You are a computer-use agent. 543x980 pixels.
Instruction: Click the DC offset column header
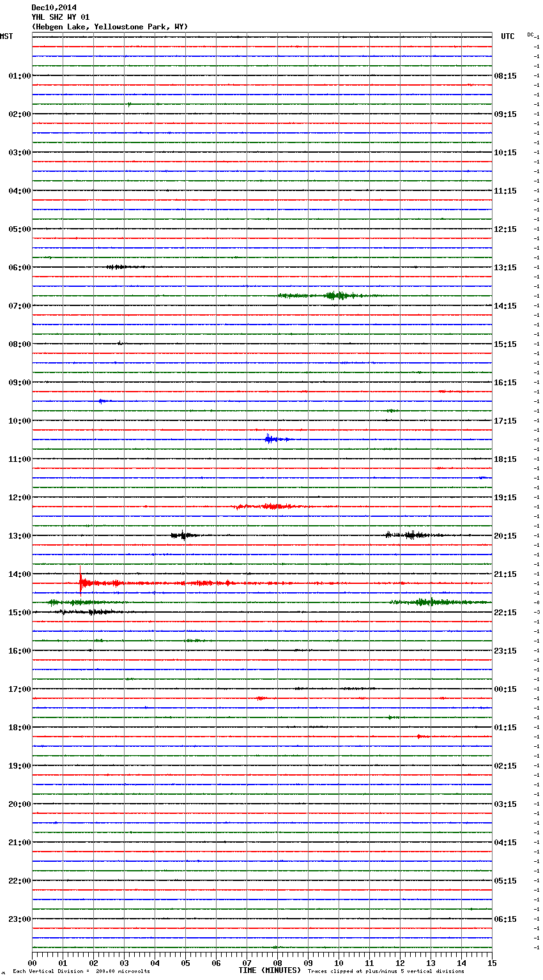530,34
